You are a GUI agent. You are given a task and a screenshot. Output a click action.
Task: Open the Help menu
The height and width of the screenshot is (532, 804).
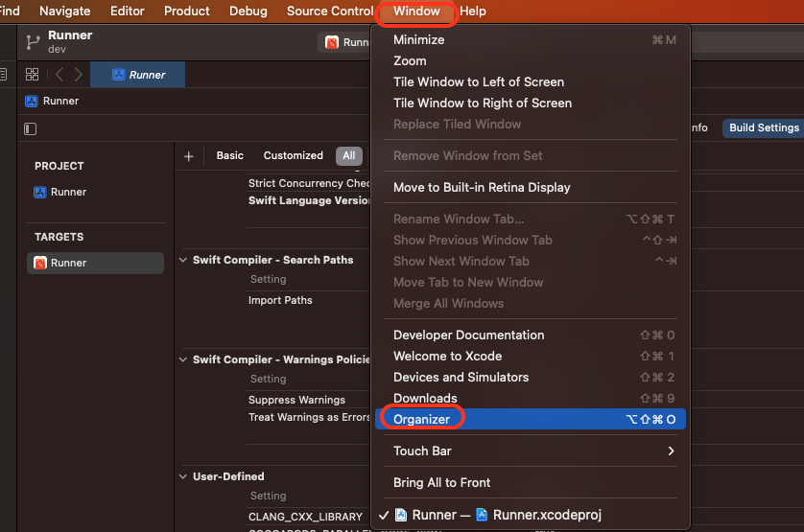tap(472, 12)
